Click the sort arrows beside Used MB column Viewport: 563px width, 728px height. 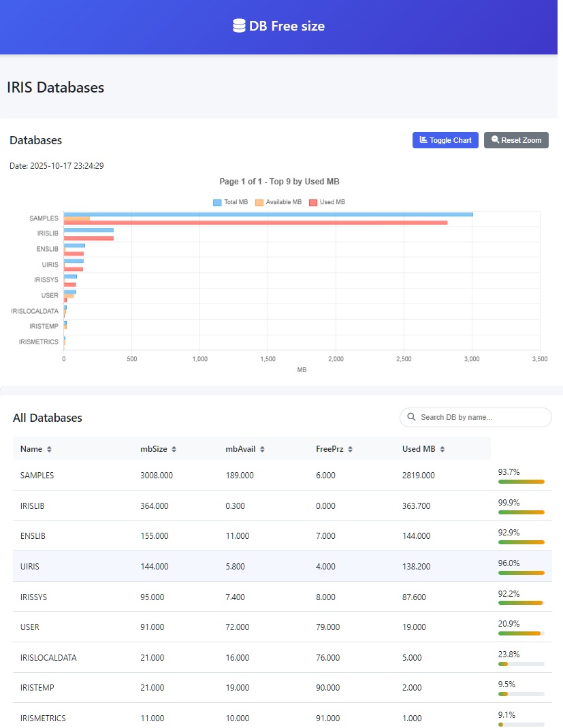pos(443,449)
